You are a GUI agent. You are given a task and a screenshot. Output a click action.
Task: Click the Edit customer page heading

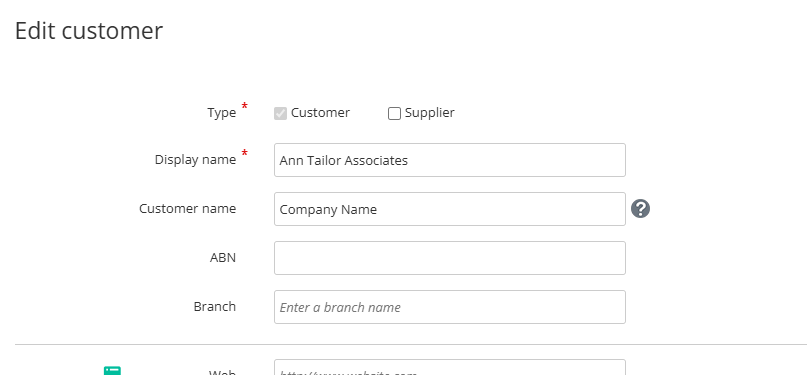[x=89, y=30]
